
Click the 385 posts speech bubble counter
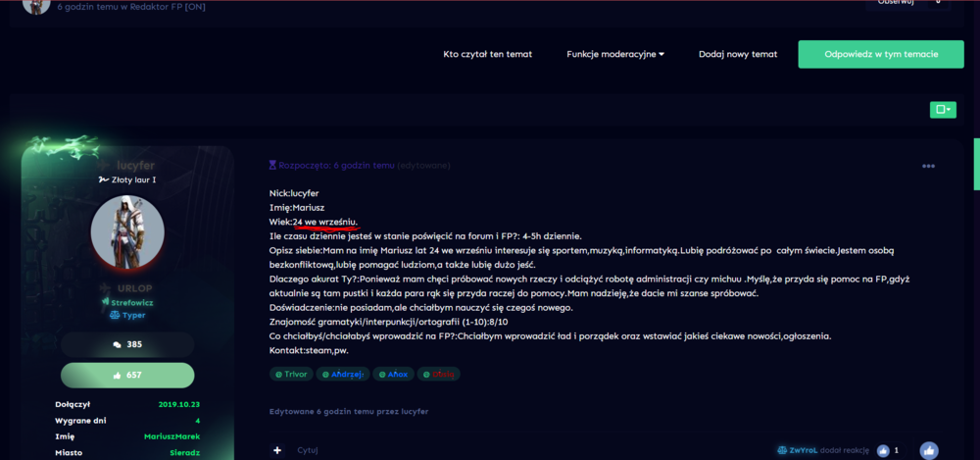pos(127,344)
